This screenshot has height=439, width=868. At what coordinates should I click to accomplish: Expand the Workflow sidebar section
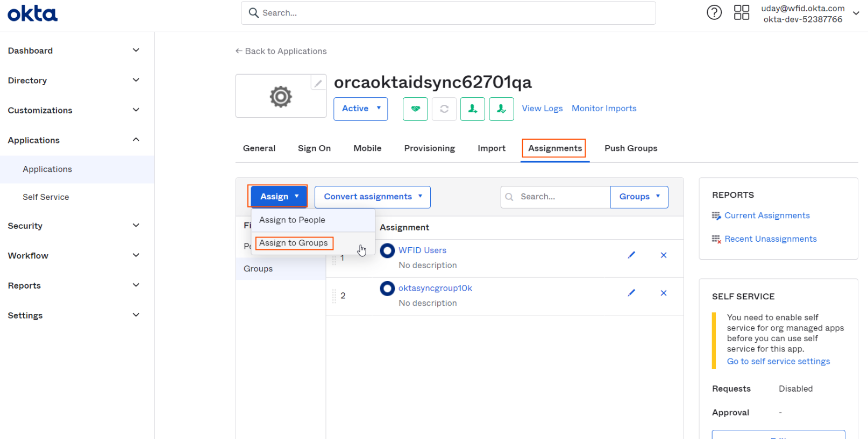pyautogui.click(x=136, y=255)
